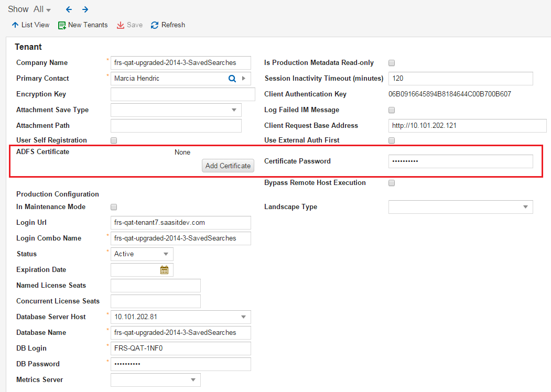Toggle Use External Auth First
This screenshot has width=551, height=392.
point(391,140)
